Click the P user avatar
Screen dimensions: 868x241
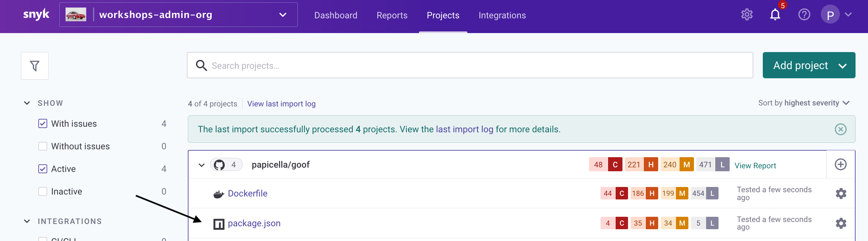[830, 15]
